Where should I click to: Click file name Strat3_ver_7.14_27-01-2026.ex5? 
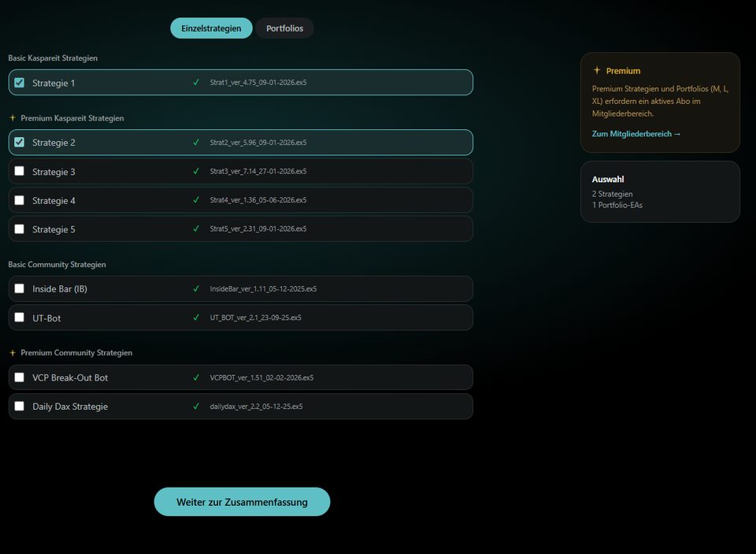258,171
